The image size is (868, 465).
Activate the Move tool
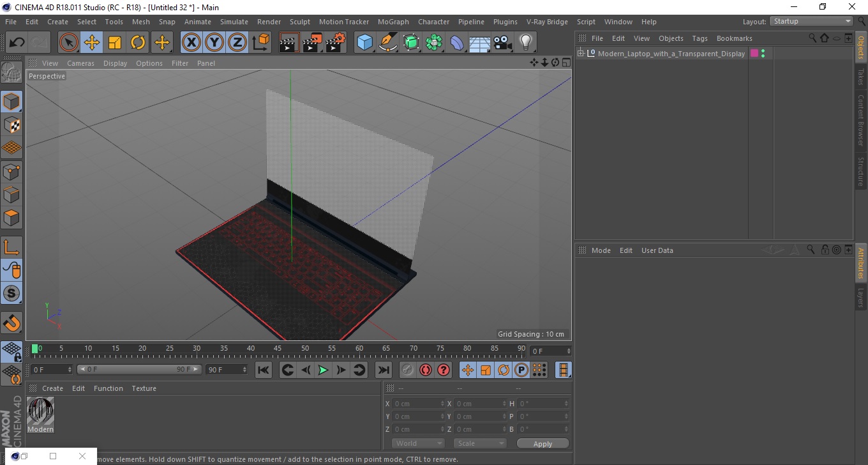click(92, 43)
